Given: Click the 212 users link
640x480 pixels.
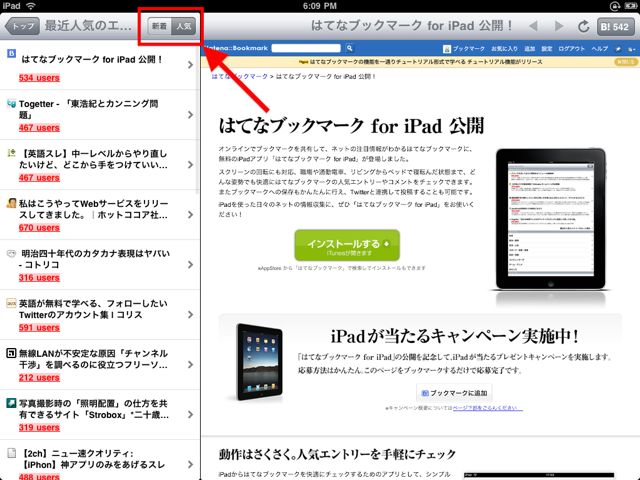Looking at the screenshot, I should tap(39, 378).
